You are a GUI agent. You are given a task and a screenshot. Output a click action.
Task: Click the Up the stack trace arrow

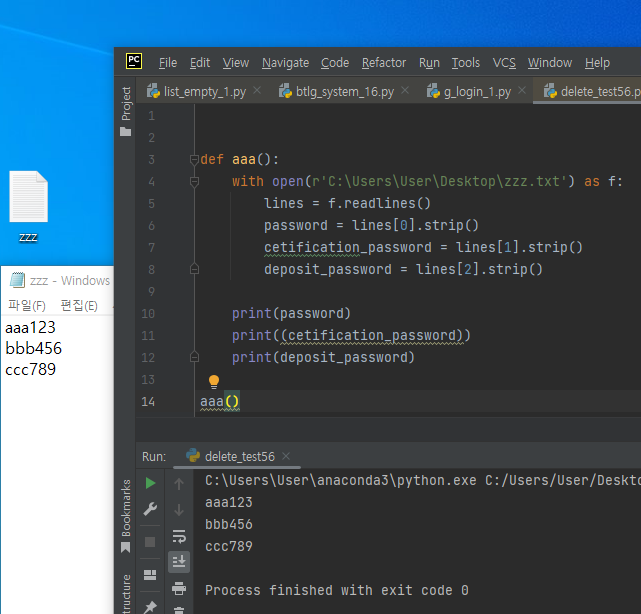[179, 484]
